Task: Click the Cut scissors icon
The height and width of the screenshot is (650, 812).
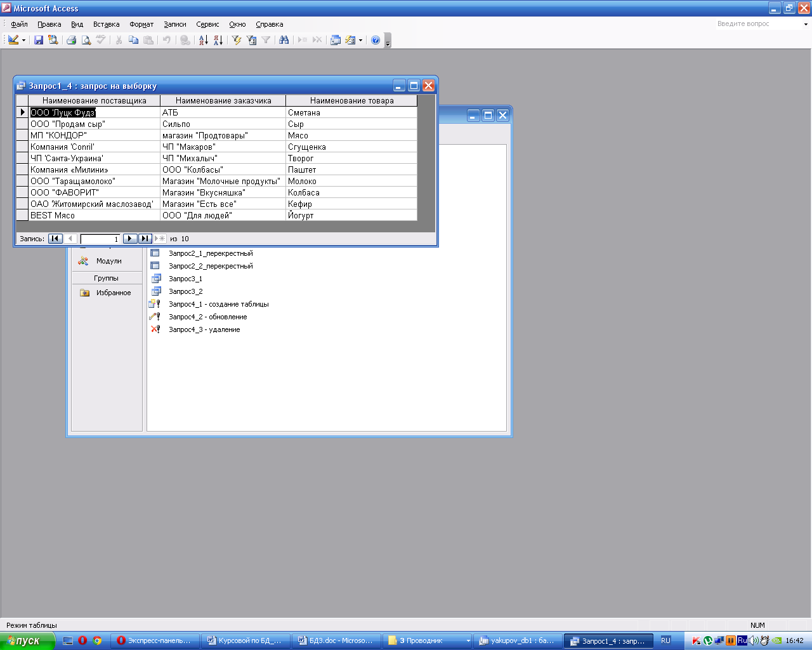Action: 119,40
